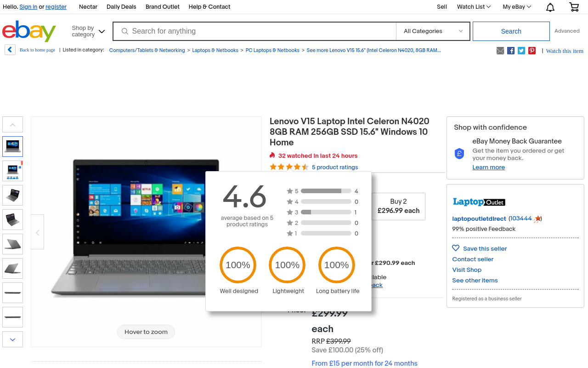This screenshot has height=368, width=588.
Task: Click the heart icon next to Save this seller
Action: coord(456,248)
